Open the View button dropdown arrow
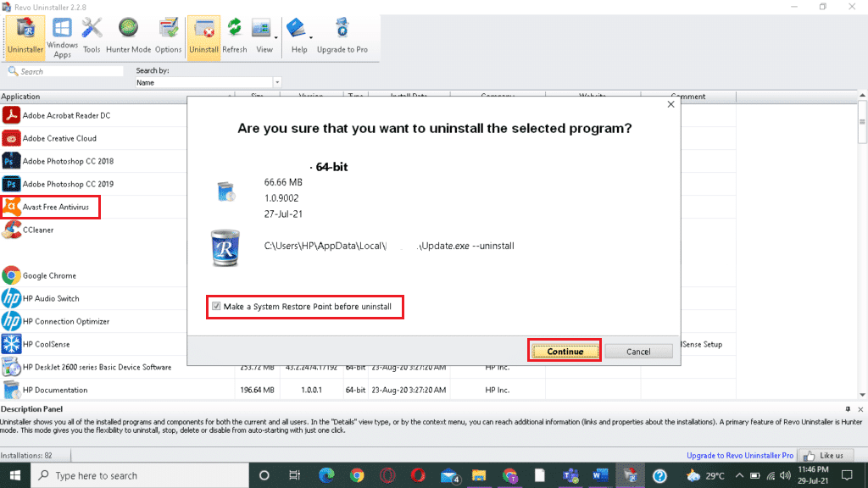The image size is (868, 488). [x=274, y=36]
